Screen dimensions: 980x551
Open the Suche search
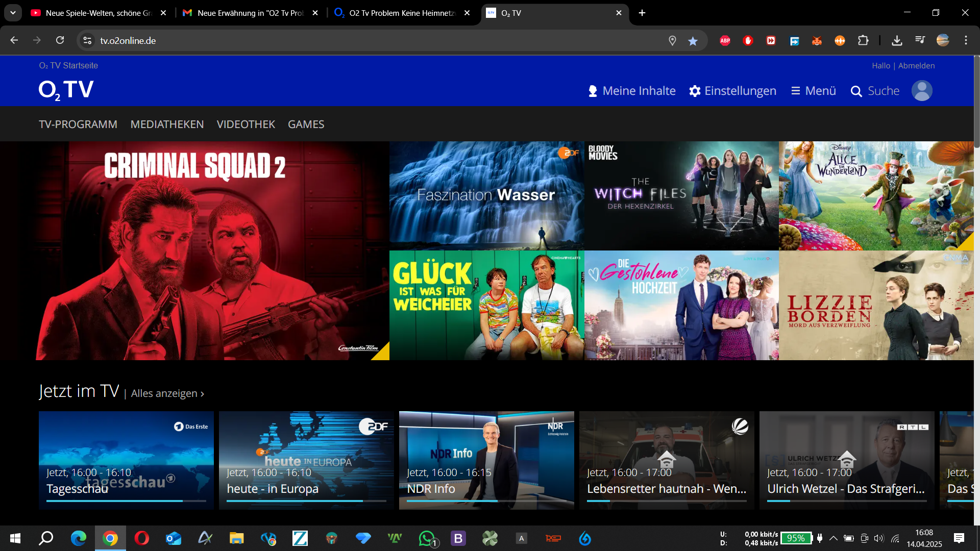[875, 91]
